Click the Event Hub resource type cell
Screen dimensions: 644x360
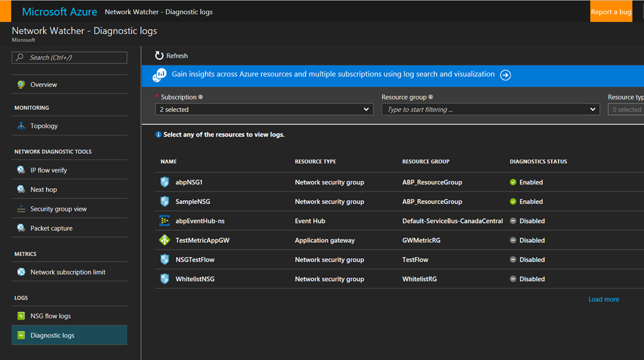click(310, 221)
